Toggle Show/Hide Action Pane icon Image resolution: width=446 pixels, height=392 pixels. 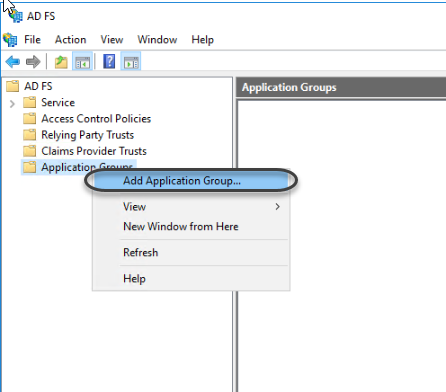coord(131,62)
